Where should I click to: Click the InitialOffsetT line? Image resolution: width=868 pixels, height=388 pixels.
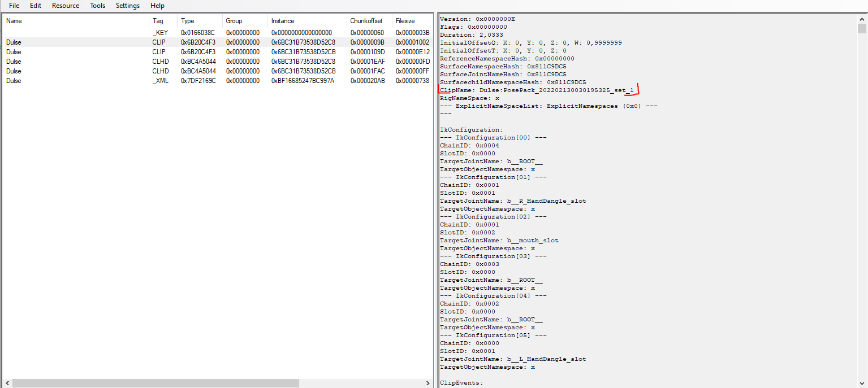pos(503,51)
